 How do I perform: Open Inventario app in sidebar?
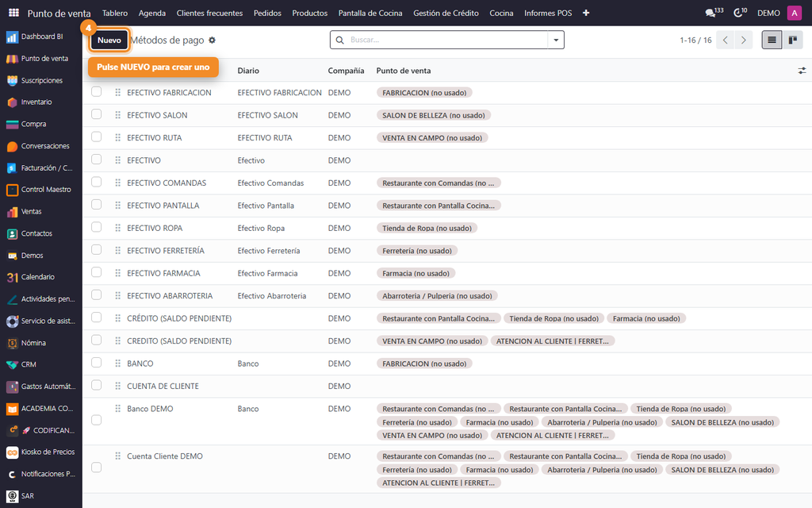41,102
